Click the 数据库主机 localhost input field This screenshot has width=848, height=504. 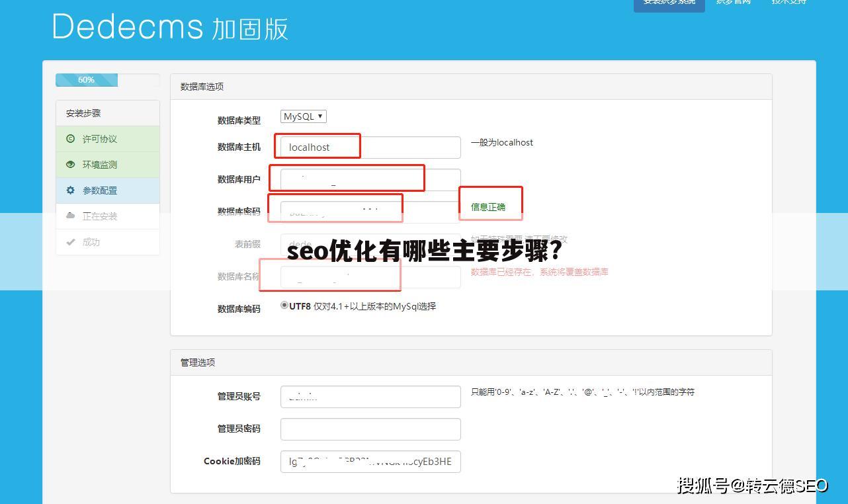pos(370,147)
